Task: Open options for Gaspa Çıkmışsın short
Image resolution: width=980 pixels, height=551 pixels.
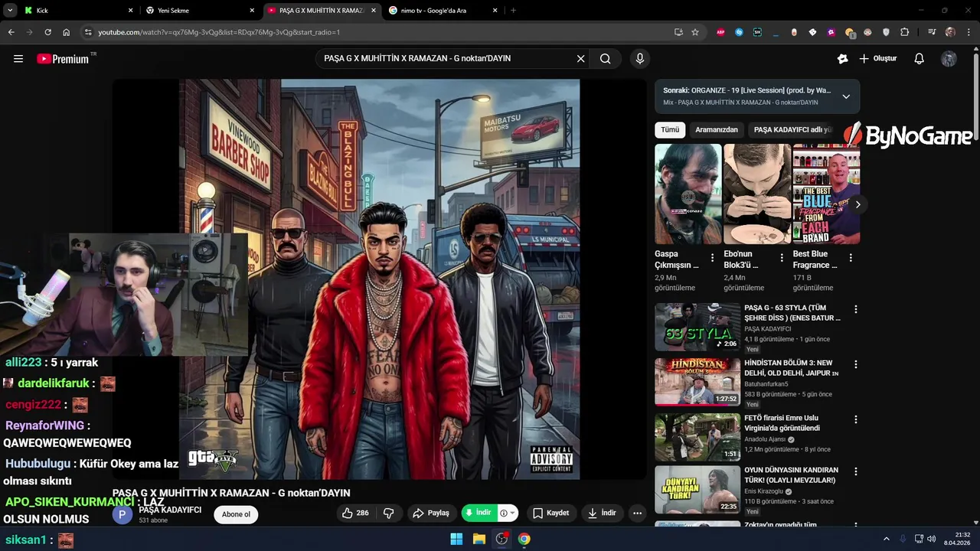Action: [x=713, y=258]
